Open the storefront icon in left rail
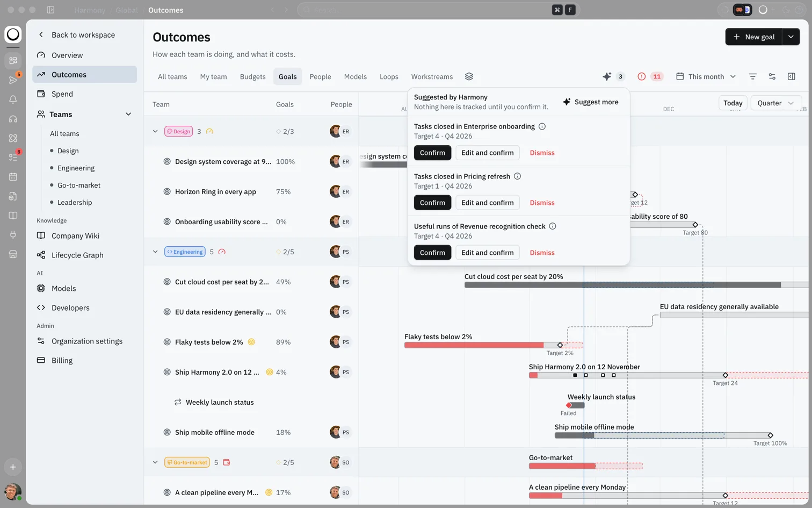Viewport: 812px width, 508px height. point(13,254)
